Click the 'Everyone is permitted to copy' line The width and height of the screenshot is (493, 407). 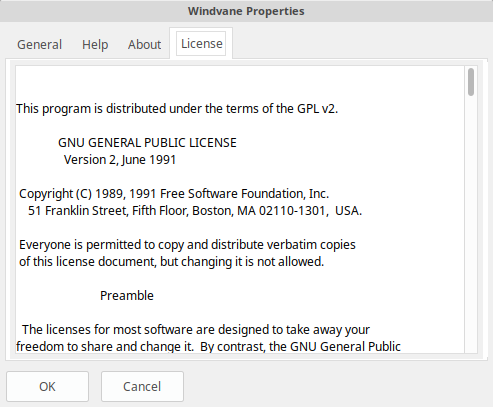pos(187,245)
